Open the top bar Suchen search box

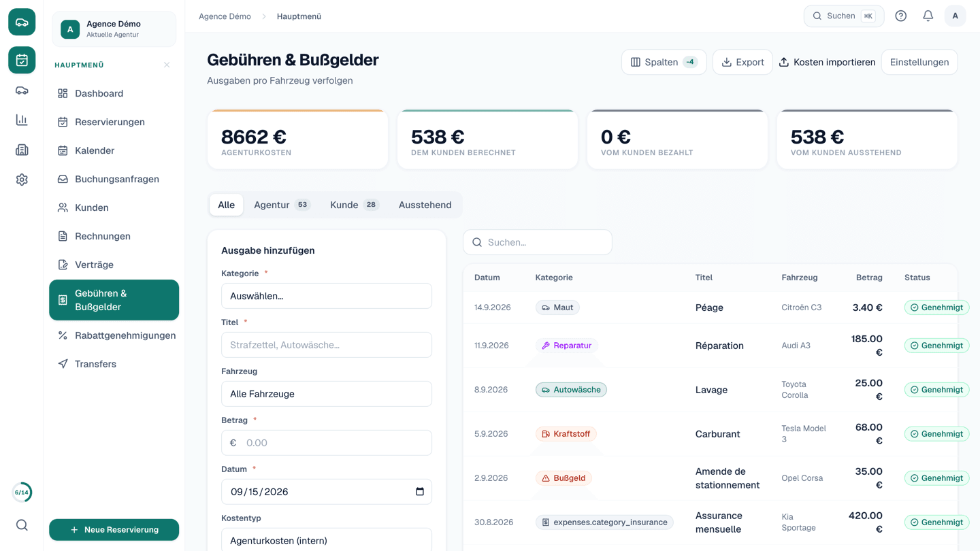pyautogui.click(x=844, y=16)
